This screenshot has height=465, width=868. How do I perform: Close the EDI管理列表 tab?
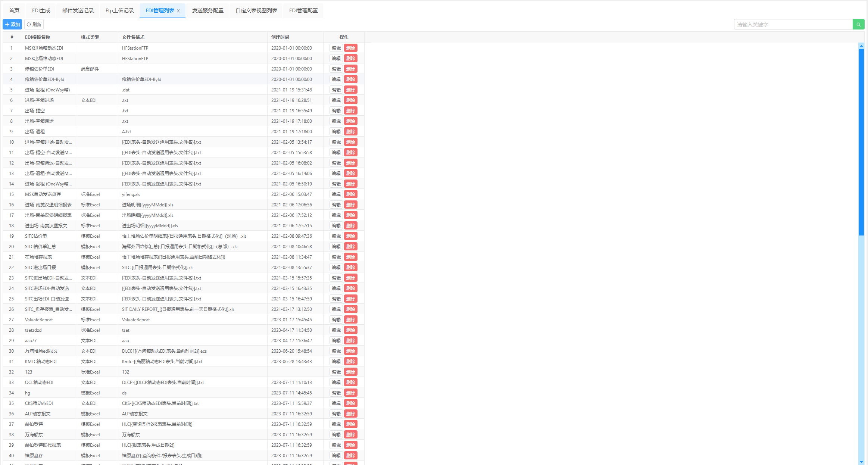178,11
